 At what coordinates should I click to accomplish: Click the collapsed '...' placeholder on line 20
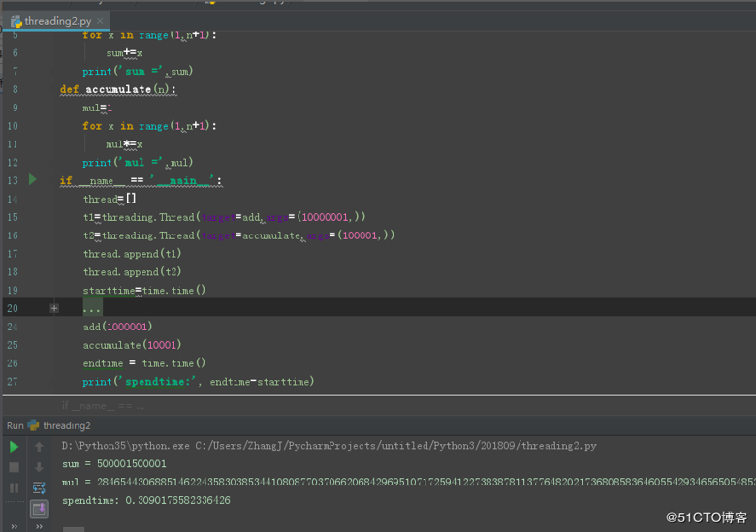click(92, 308)
